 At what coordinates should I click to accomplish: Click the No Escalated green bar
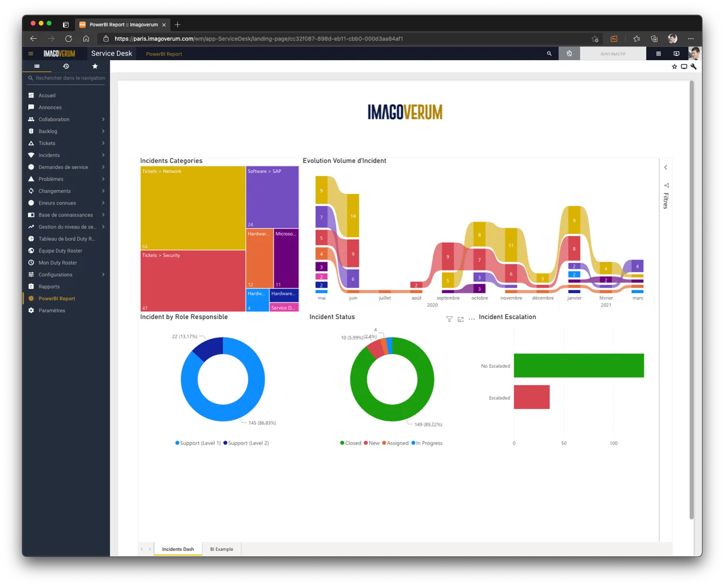click(579, 366)
